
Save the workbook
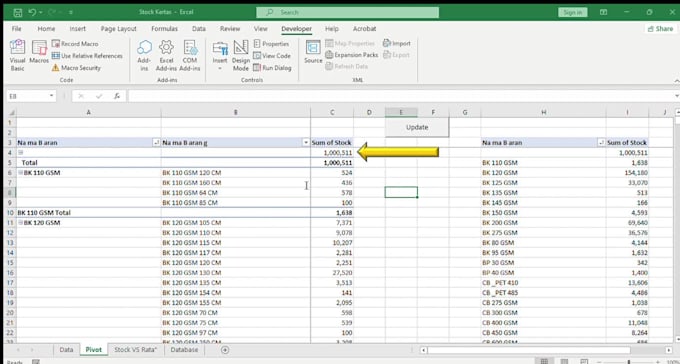tap(17, 12)
